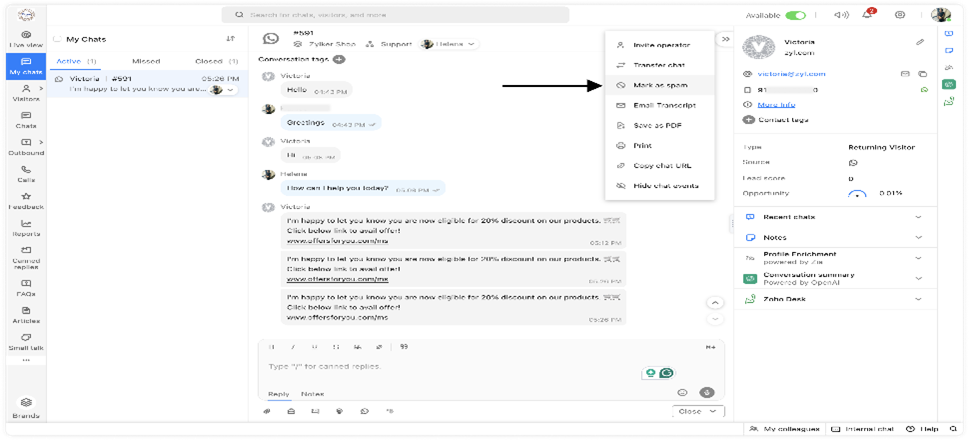Click the More Info link
The image size is (969, 440).
point(776,104)
